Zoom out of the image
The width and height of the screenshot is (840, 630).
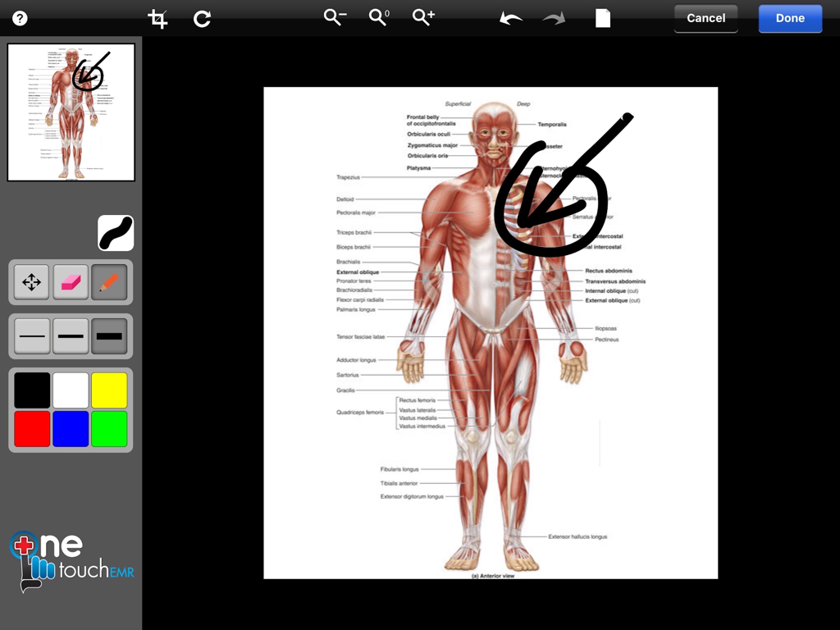coord(334,18)
